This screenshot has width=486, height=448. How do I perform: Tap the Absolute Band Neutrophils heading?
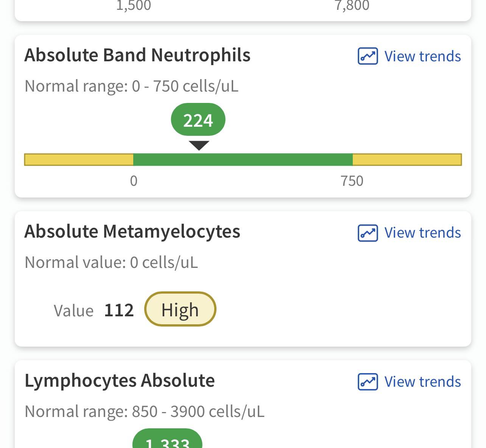pos(137,55)
